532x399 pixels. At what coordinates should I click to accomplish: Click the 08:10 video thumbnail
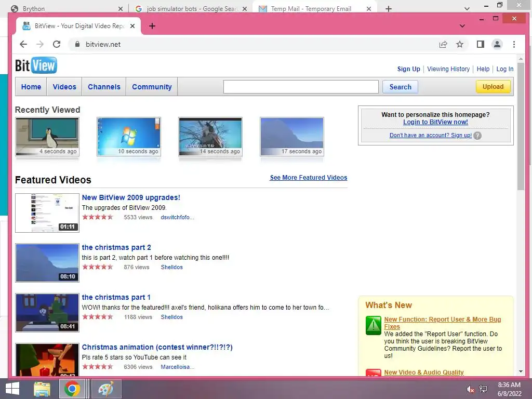[47, 262]
